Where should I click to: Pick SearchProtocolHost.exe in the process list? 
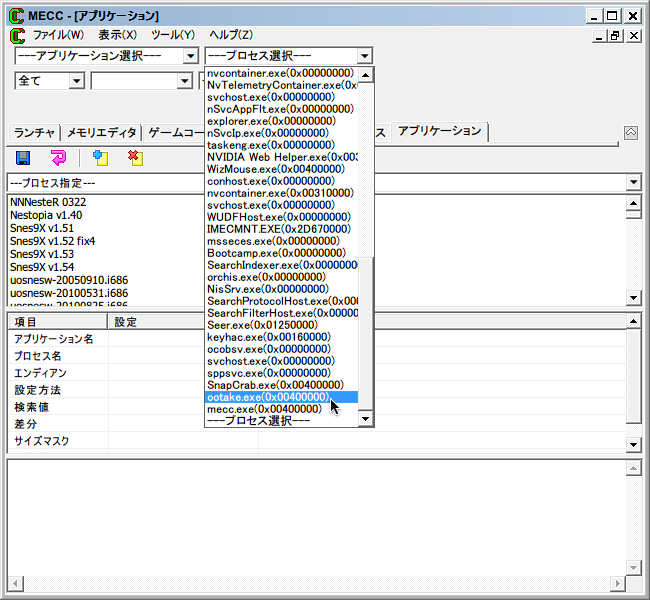point(281,301)
